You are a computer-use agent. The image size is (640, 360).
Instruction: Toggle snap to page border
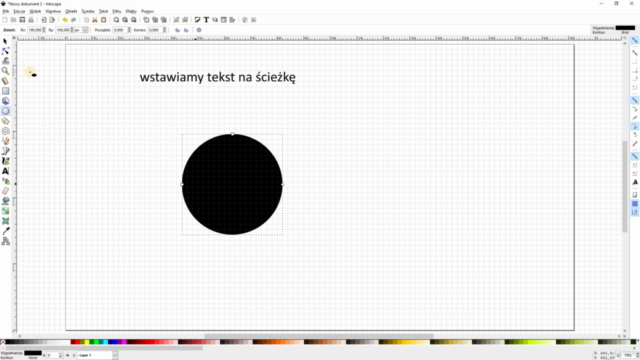click(635, 195)
